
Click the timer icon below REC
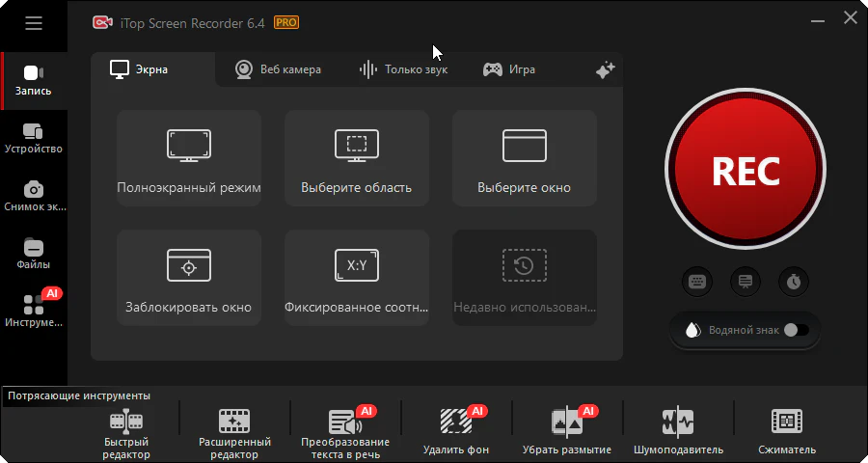pos(794,282)
